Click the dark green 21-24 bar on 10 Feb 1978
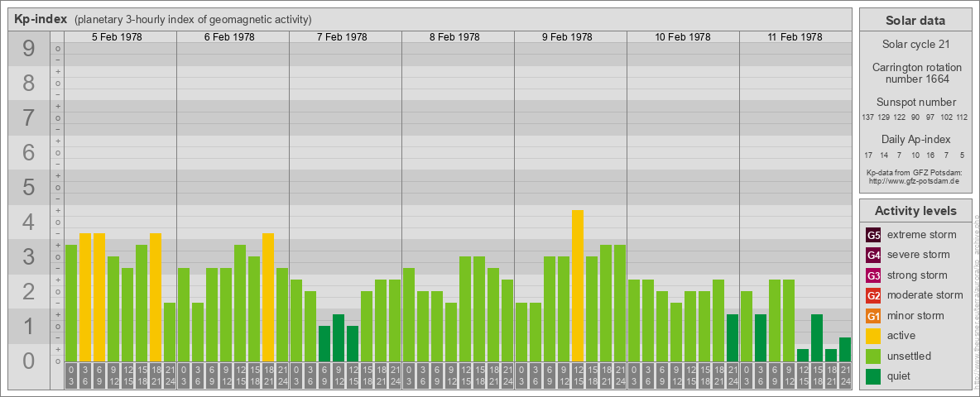 [733, 338]
